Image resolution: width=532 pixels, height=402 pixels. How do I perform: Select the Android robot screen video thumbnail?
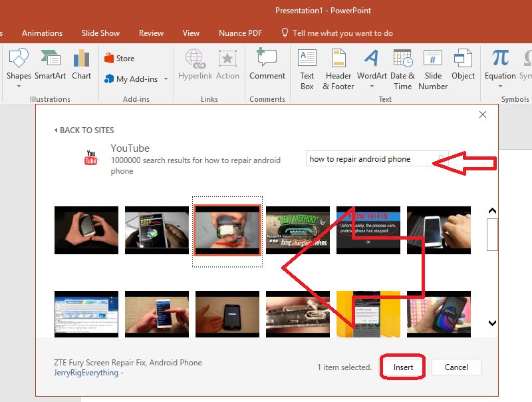(x=157, y=230)
